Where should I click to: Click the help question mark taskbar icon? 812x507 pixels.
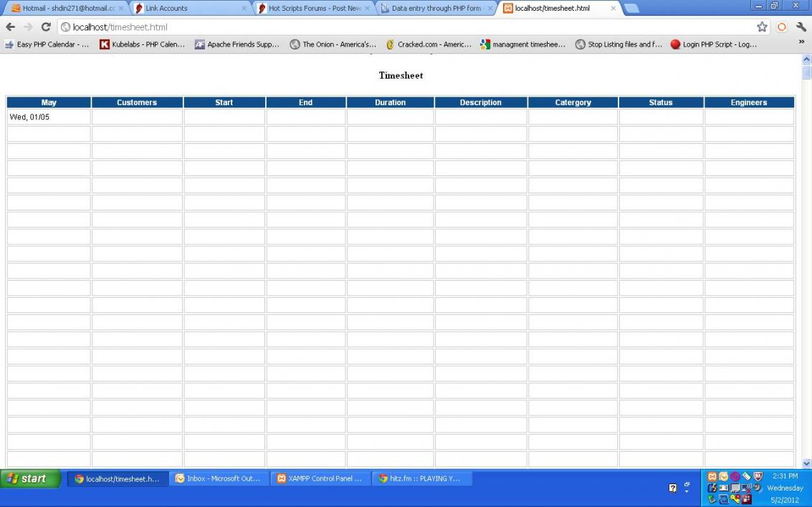click(673, 488)
